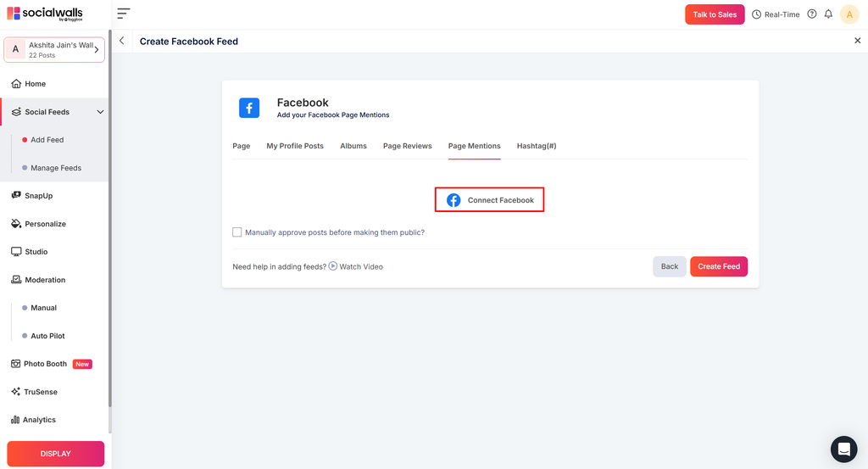Open Add Feed in sidebar

[x=47, y=140]
